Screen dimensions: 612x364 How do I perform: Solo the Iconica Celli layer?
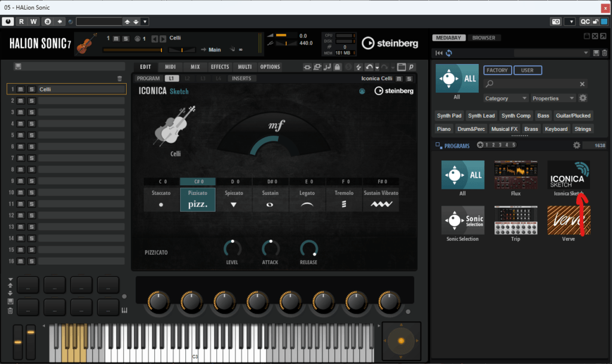pos(409,79)
